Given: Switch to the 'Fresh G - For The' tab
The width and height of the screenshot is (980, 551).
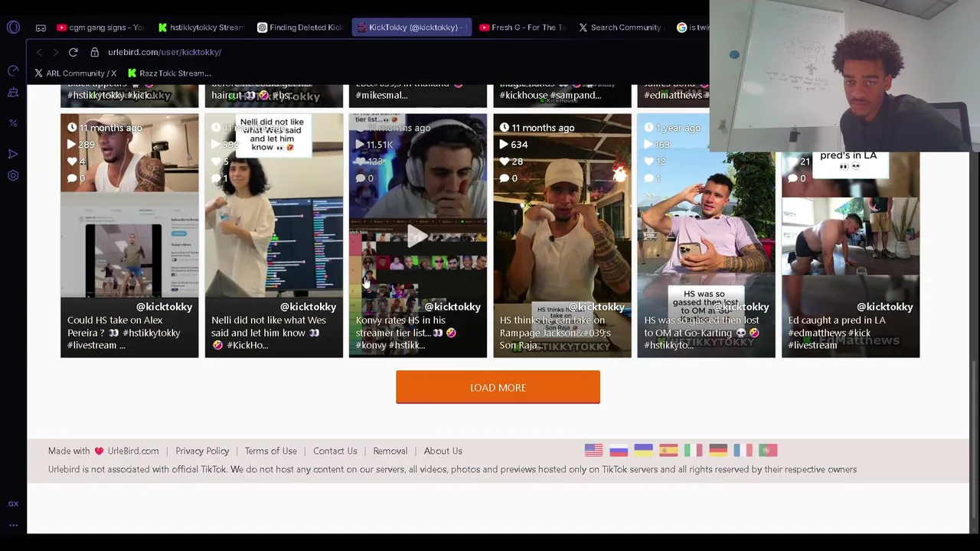Looking at the screenshot, I should 522,28.
